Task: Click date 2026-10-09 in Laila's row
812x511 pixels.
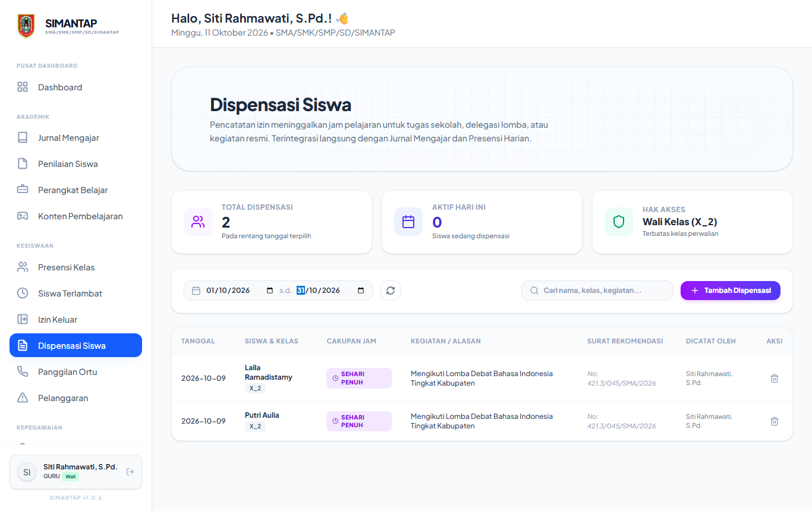Action: click(203, 378)
